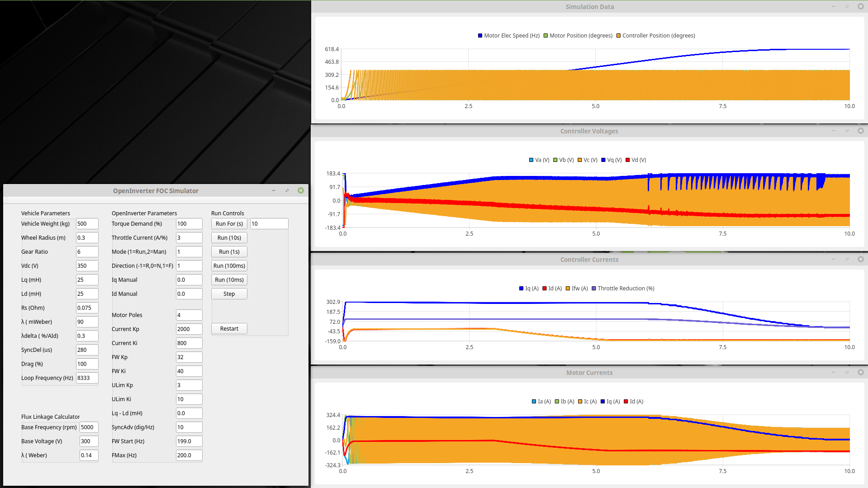Edit the FW Start (Hz) field
This screenshot has height=488, width=868.
pos(189,441)
